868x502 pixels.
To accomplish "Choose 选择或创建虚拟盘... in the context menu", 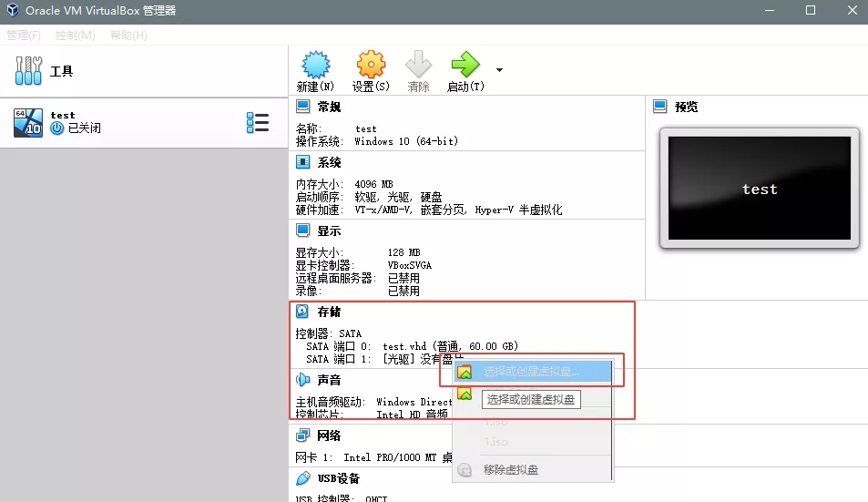I will pyautogui.click(x=533, y=372).
